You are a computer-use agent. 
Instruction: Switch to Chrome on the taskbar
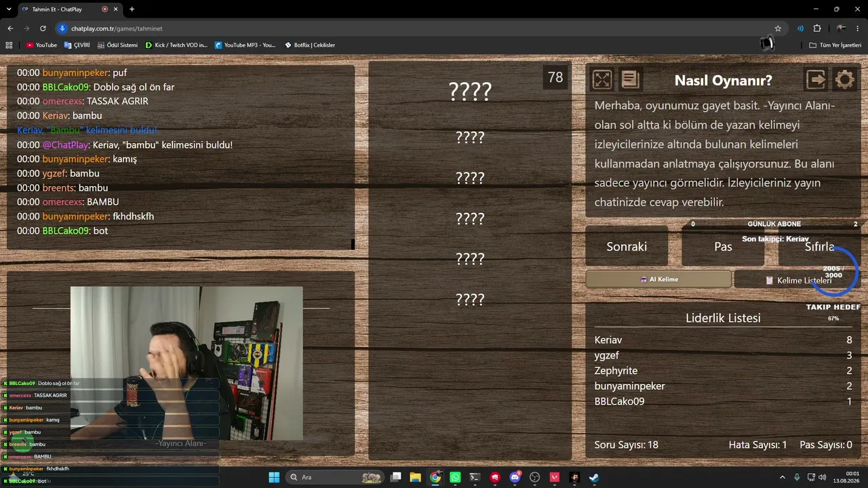click(x=435, y=477)
